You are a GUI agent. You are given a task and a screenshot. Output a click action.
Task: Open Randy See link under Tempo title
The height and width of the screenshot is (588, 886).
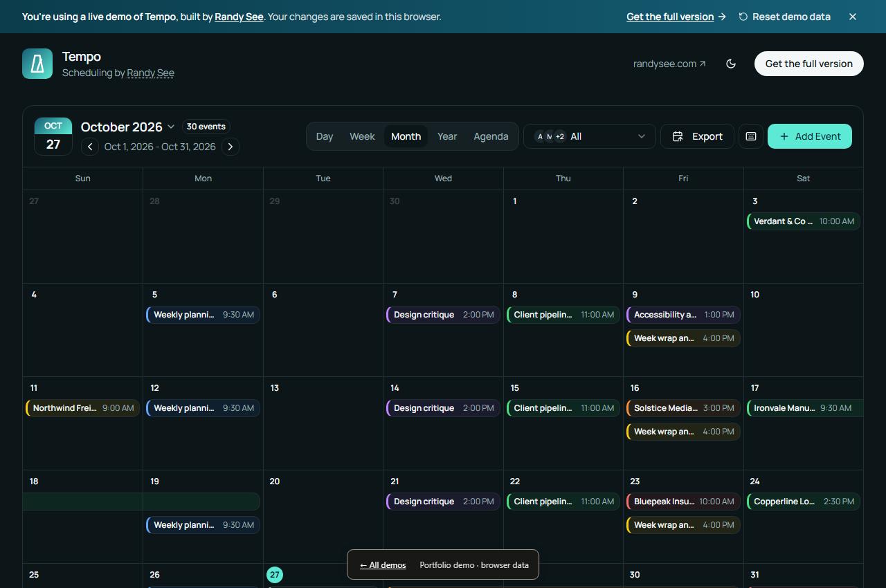150,73
